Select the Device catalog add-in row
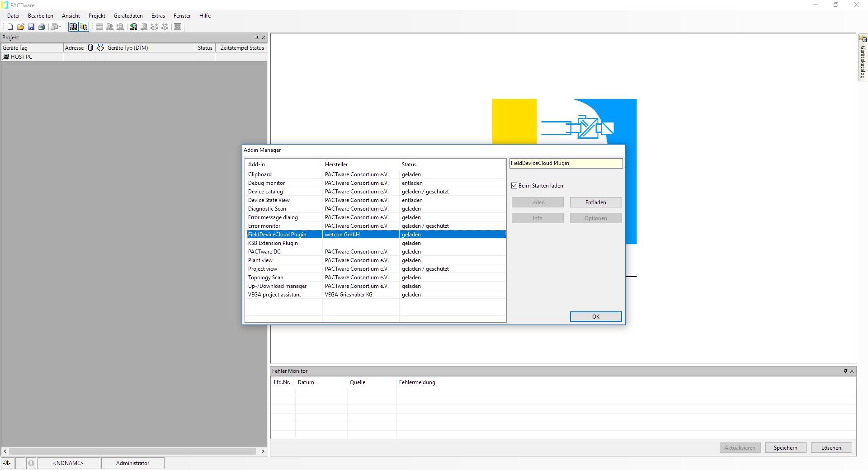The height and width of the screenshot is (470, 868). 376,192
